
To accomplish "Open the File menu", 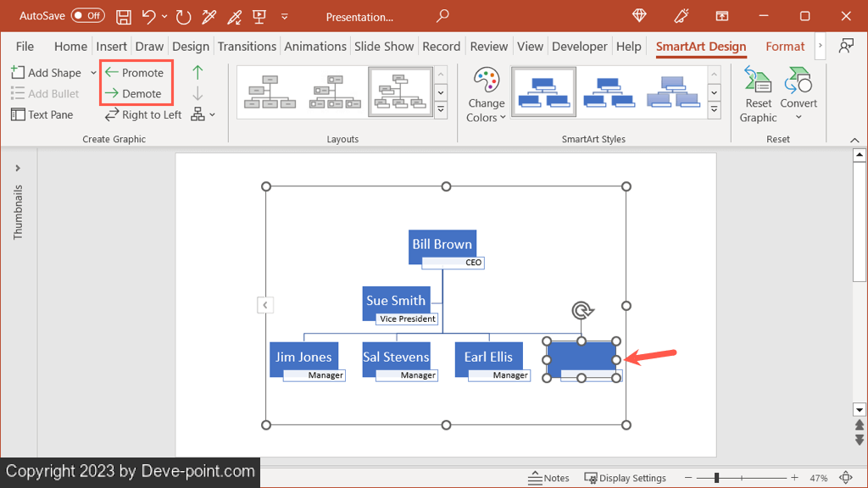I will [25, 47].
